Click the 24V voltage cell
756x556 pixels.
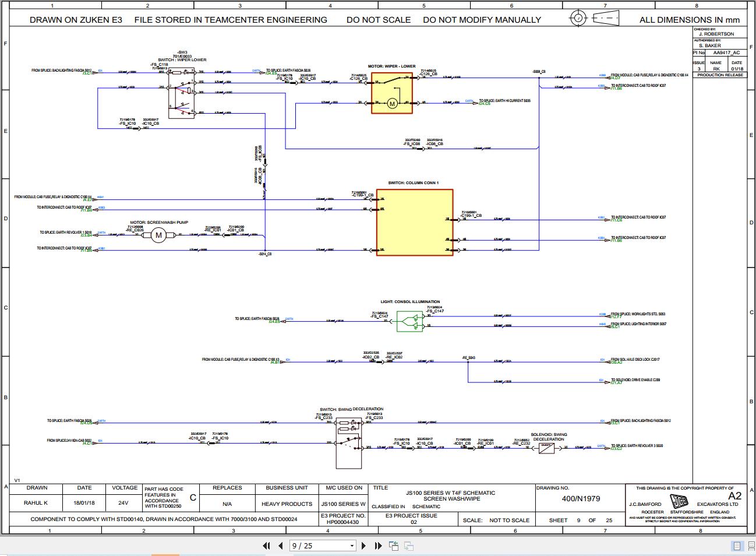pos(123,504)
